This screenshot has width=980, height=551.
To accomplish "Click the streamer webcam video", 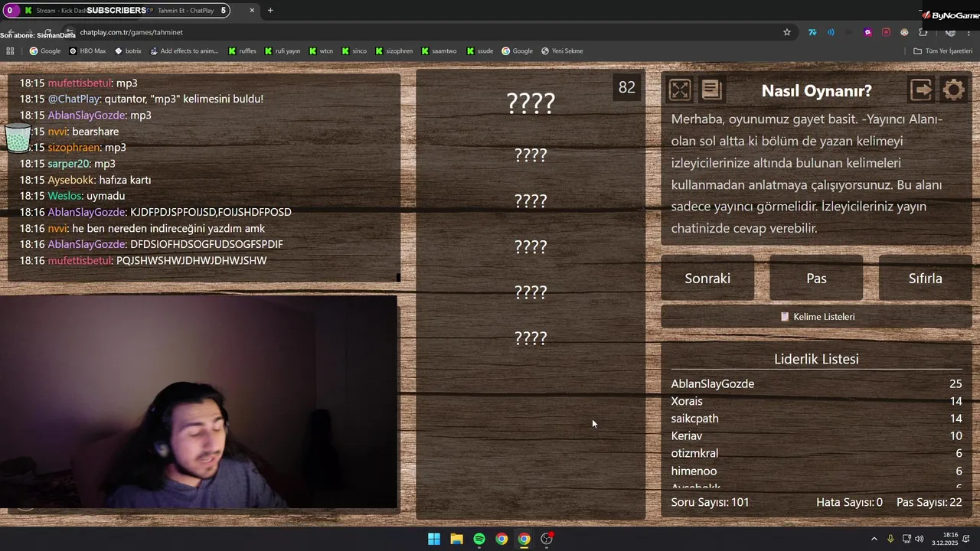I will 199,403.
